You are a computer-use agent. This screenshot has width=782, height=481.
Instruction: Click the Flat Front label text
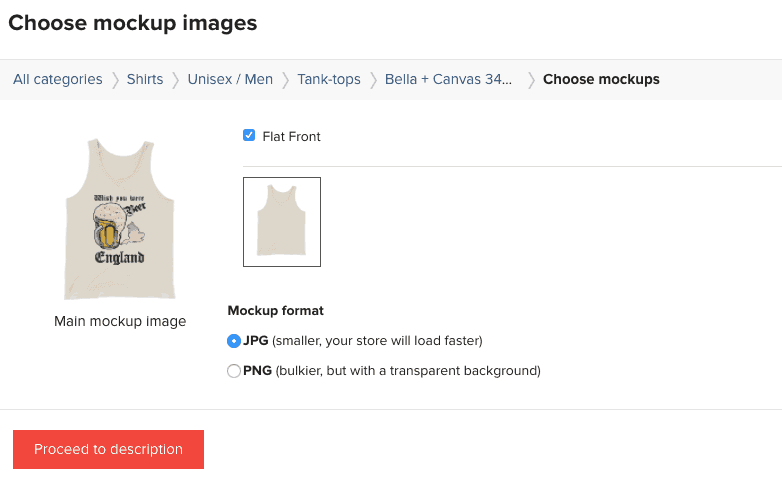[291, 137]
